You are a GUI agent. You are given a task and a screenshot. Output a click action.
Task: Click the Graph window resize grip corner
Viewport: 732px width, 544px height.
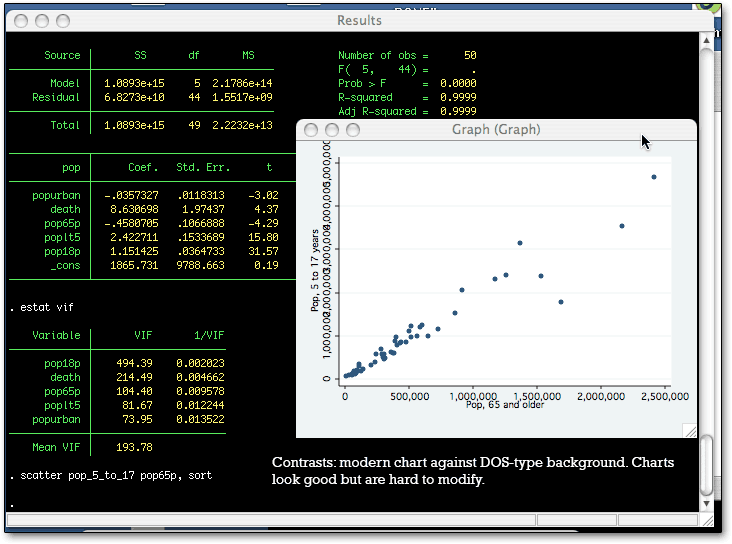pos(690,431)
